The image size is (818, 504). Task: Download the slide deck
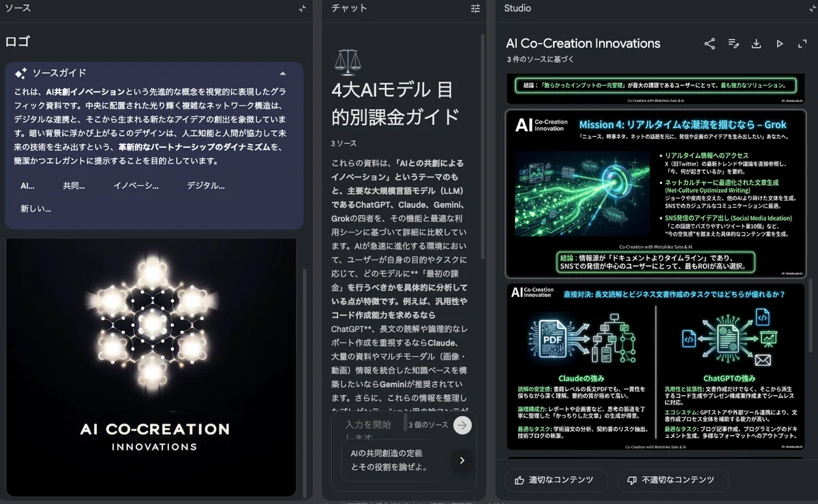point(756,44)
